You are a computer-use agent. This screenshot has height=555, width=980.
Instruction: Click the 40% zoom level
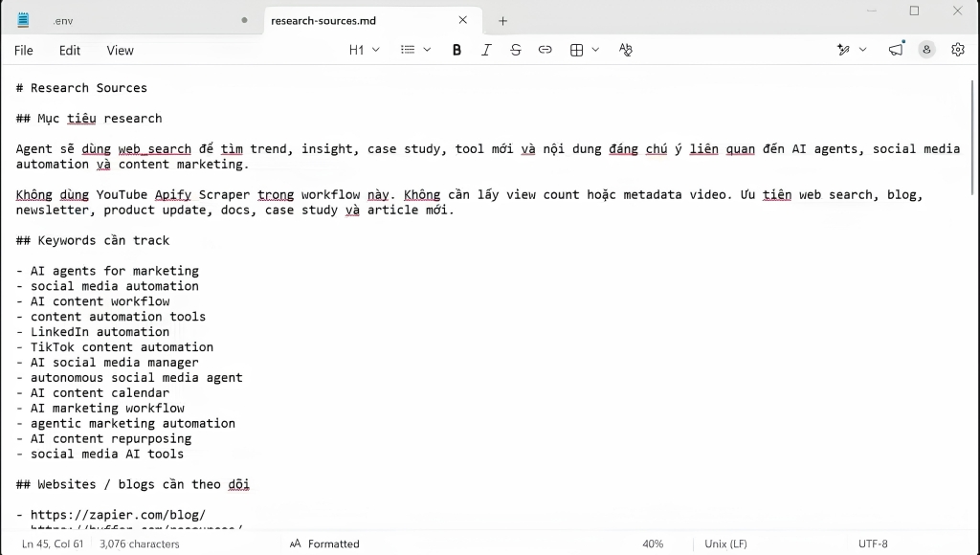coord(653,544)
